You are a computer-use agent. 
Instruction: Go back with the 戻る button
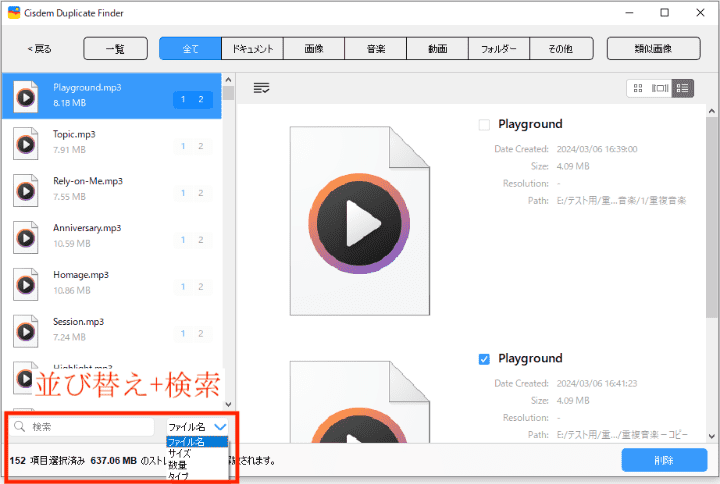click(39, 49)
